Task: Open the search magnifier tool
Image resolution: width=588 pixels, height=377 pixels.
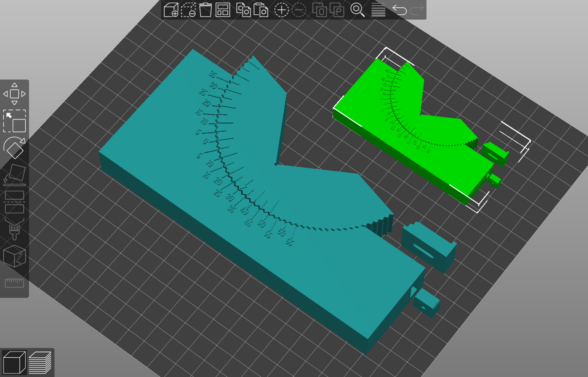Action: [358, 10]
